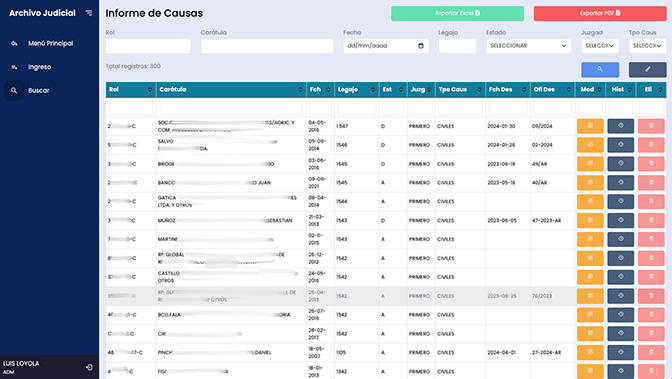Edit the BRIDGE row dated 03-06-2016
The image size is (672, 379).
click(x=590, y=164)
